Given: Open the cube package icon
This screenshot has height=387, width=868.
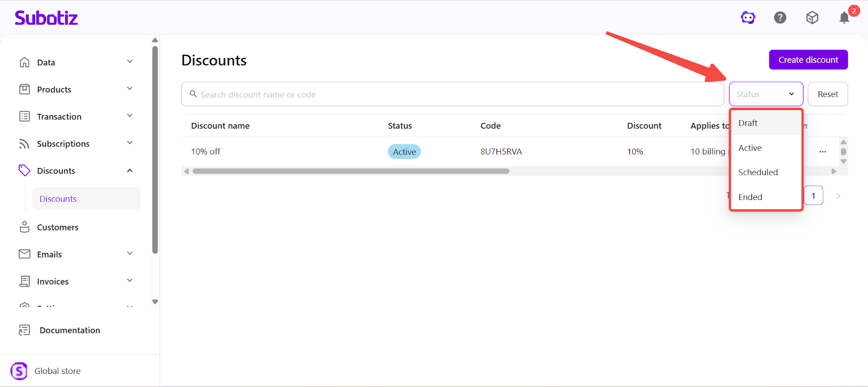Looking at the screenshot, I should [812, 18].
